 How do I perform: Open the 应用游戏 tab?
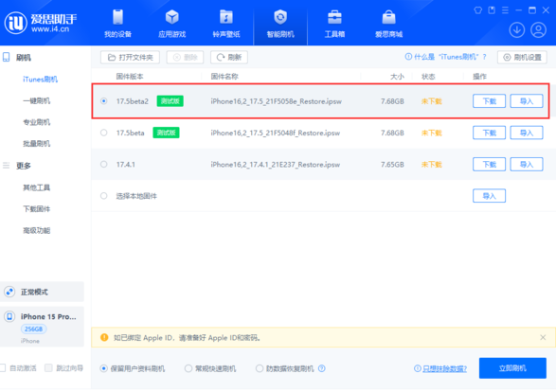point(172,24)
